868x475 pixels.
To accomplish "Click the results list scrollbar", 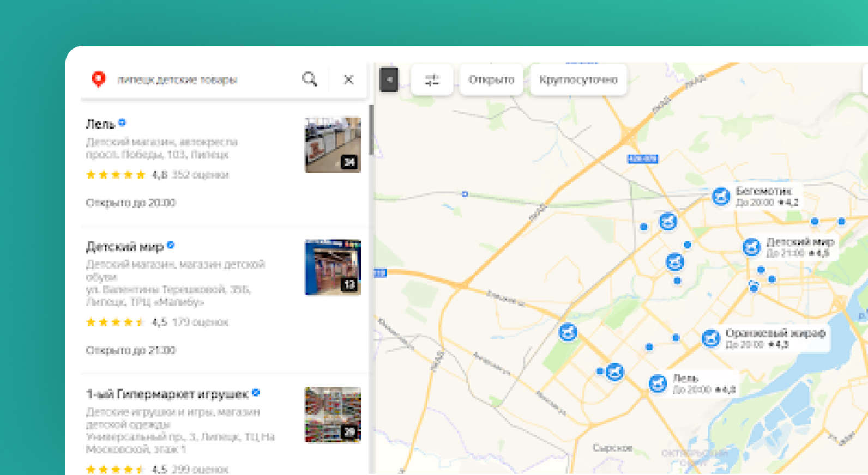I will (371, 130).
